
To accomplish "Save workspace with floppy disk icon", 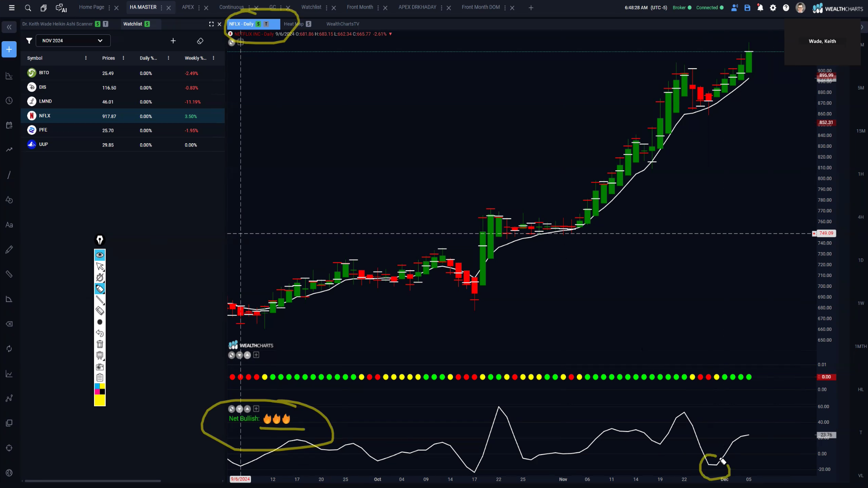I will tap(747, 8).
